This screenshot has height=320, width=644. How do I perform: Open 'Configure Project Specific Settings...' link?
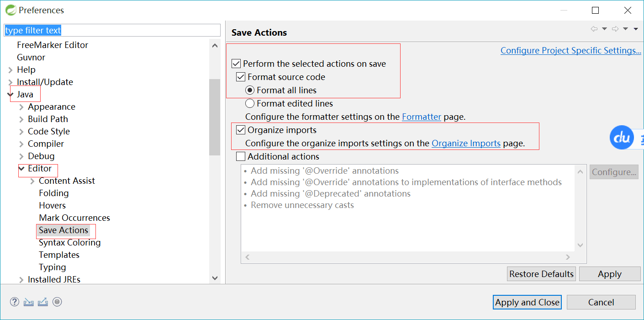click(571, 51)
